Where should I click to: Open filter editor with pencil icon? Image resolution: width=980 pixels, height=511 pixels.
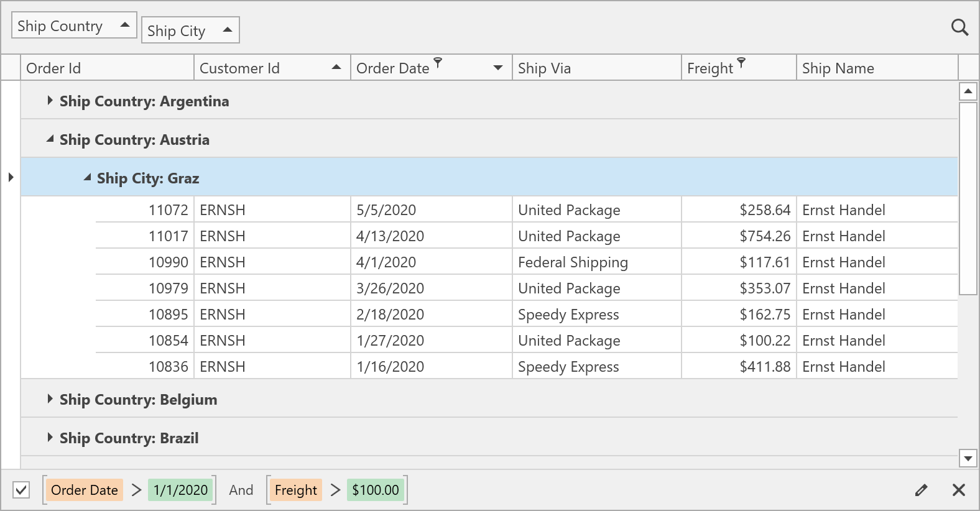pos(921,490)
